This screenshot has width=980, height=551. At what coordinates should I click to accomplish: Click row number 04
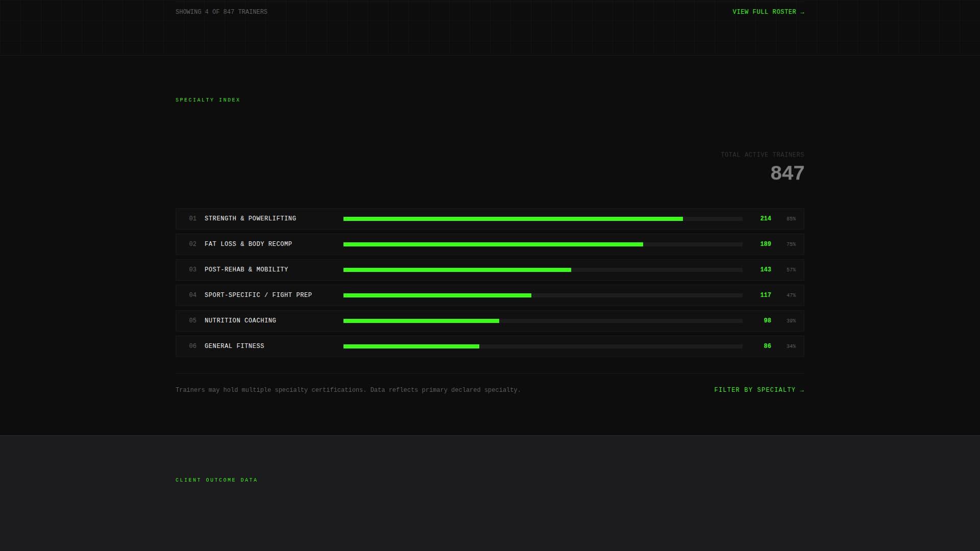click(x=192, y=295)
